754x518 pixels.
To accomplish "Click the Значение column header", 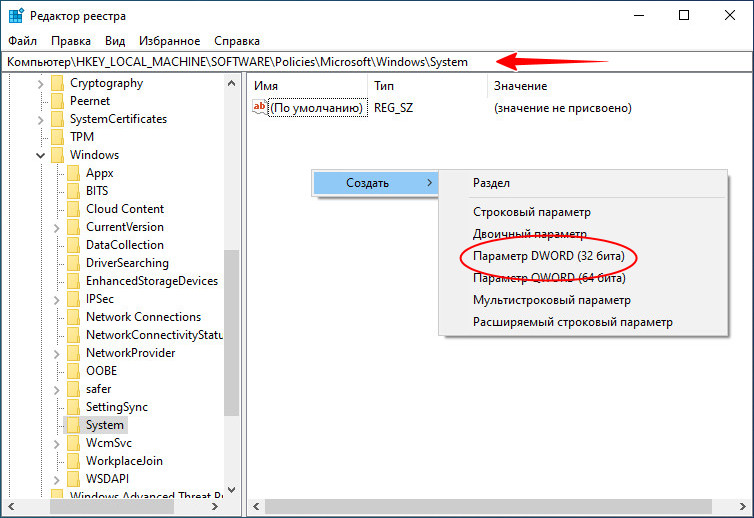I will point(620,86).
